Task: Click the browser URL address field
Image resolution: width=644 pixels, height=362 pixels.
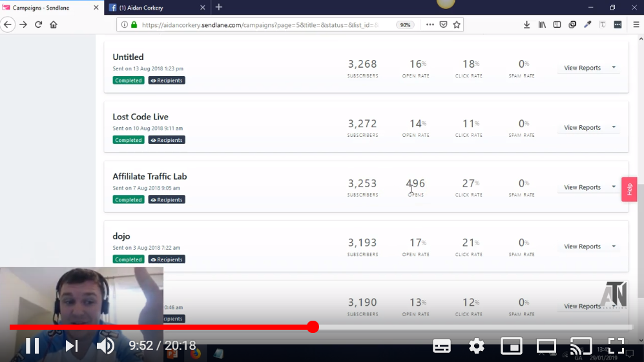Action: (258, 25)
